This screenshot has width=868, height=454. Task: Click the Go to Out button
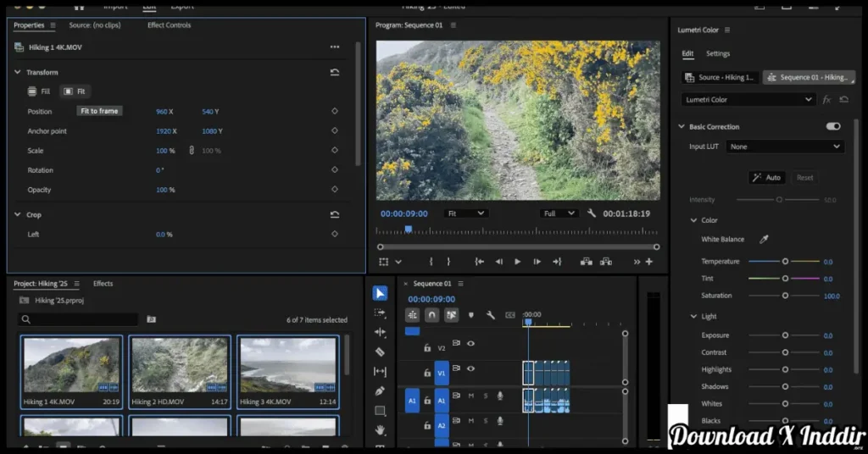pos(557,262)
